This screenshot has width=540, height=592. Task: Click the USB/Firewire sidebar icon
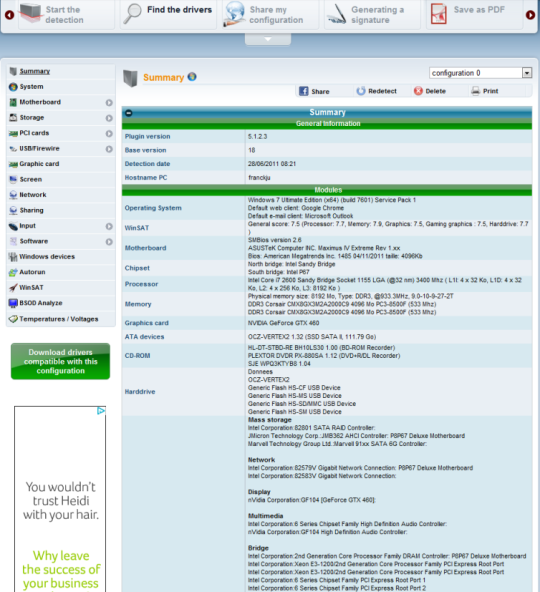point(13,149)
